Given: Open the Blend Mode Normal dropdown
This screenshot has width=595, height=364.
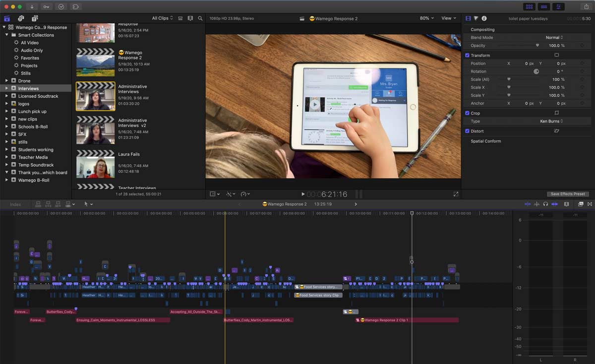Looking at the screenshot, I should 554,38.
